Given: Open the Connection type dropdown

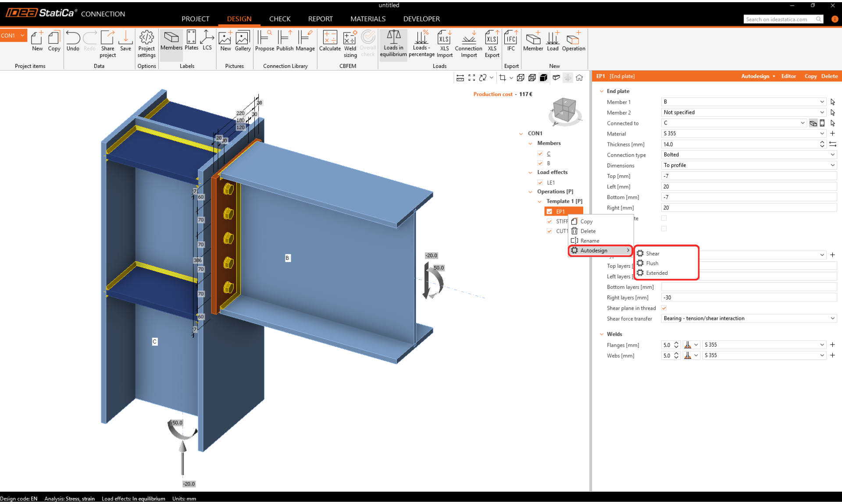Looking at the screenshot, I should click(749, 155).
